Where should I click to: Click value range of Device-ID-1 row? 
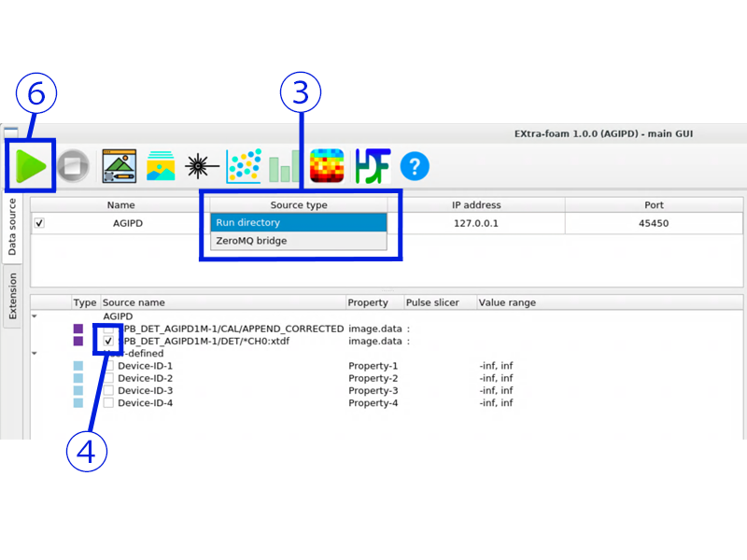click(496, 366)
